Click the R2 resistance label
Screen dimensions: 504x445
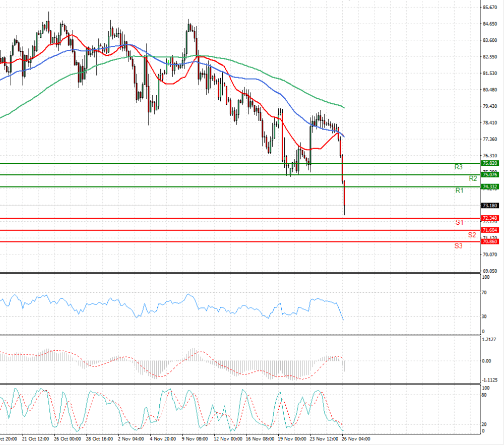(x=473, y=178)
